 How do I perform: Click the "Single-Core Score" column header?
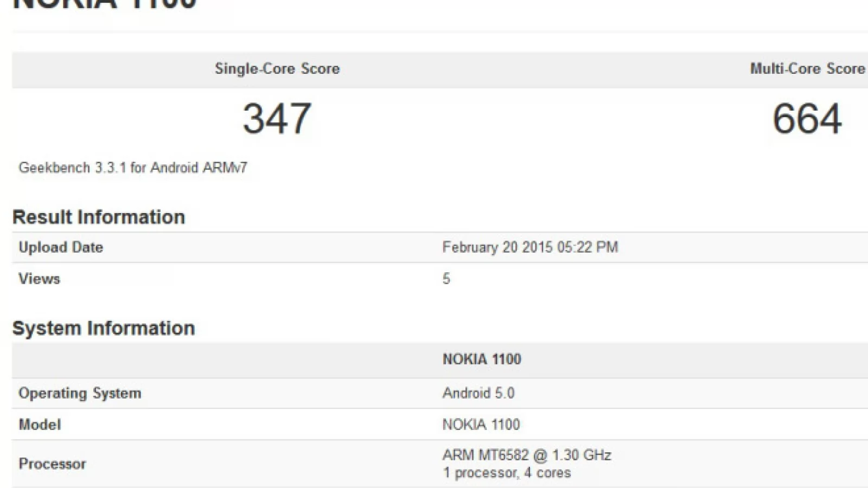277,69
